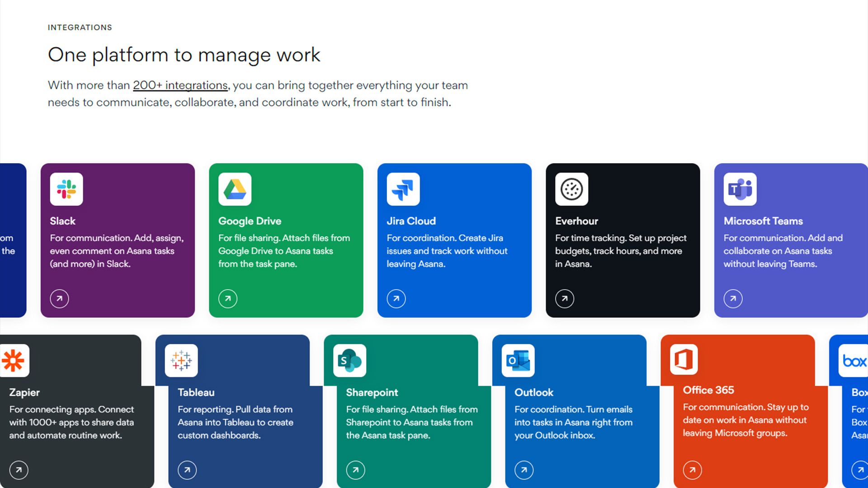Click the Slack logo icon
868x488 pixels.
(x=66, y=189)
